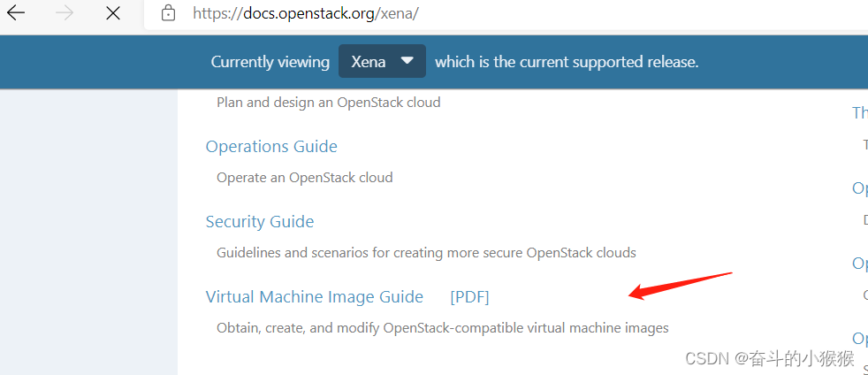The image size is (868, 375).
Task: Click 'which is the current supported release' text
Action: point(567,62)
